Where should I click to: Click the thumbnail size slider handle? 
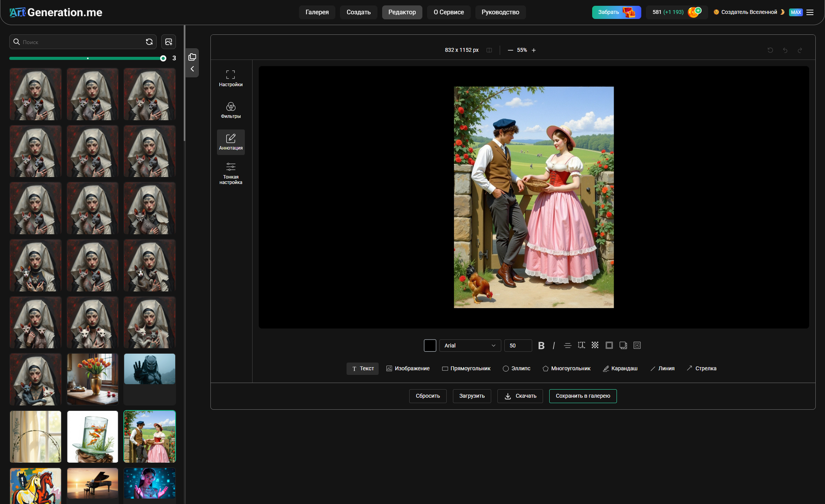pos(163,58)
